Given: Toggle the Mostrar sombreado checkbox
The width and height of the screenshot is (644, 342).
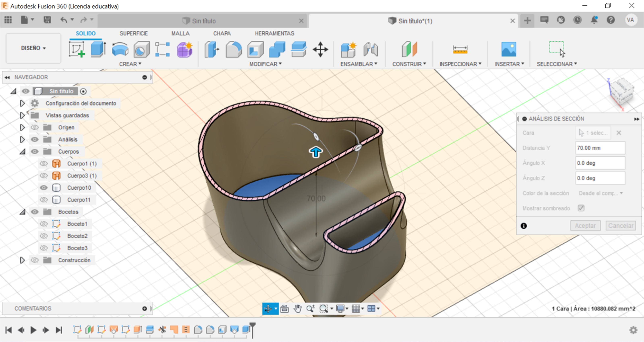Looking at the screenshot, I should pos(581,208).
